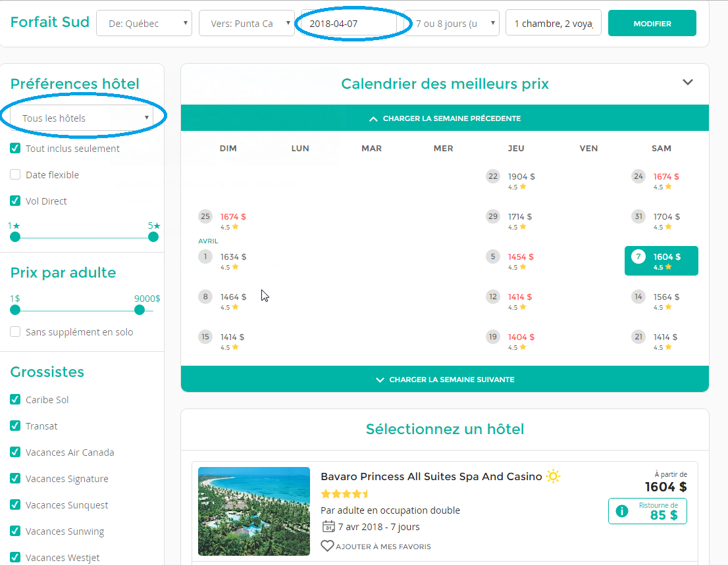Click the MODIFIER button
The width and height of the screenshot is (728, 565).
point(652,23)
